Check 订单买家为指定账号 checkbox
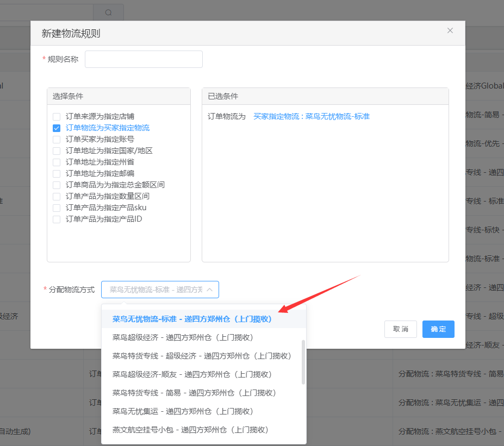Screen dimensions: 504x446 [57, 140]
